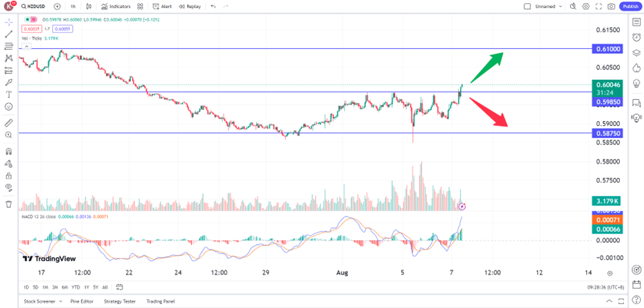Select the trend line drawing tool

pos(9,34)
